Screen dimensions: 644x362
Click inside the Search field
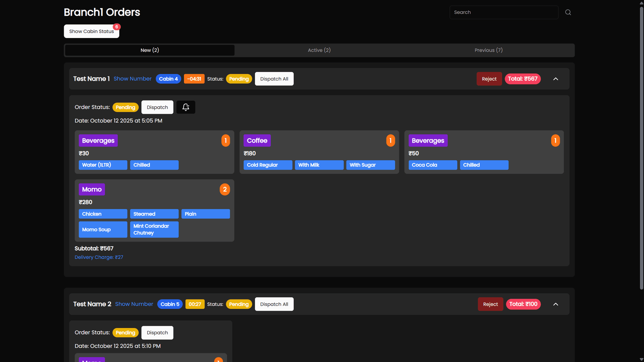504,12
